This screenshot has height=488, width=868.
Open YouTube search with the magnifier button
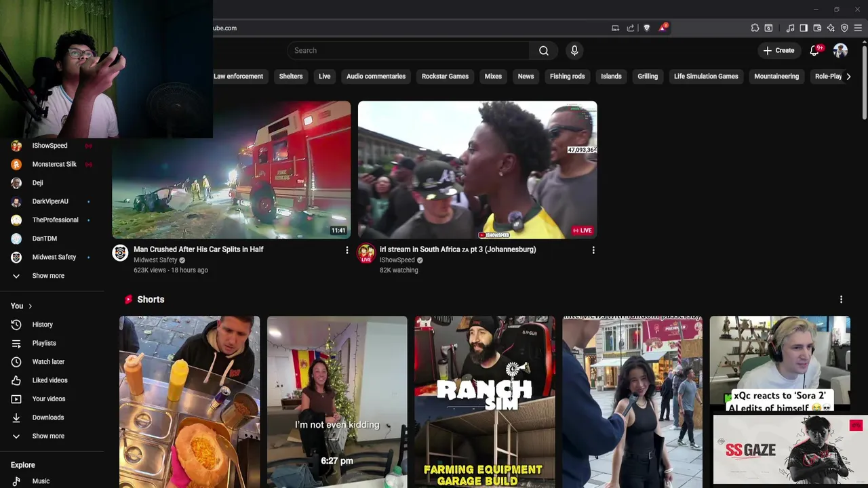pyautogui.click(x=544, y=50)
